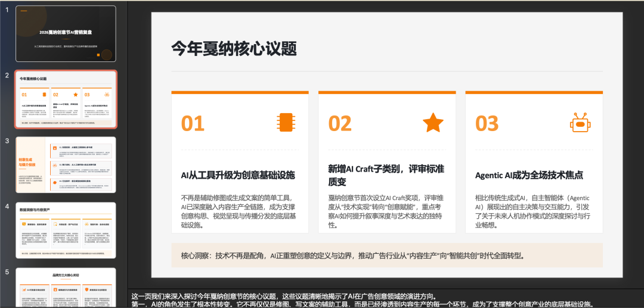This screenshot has width=644, height=308.
Task: Click 数据洞察与内容资产 title inside slide 4 thumbnail
Action: [35, 210]
